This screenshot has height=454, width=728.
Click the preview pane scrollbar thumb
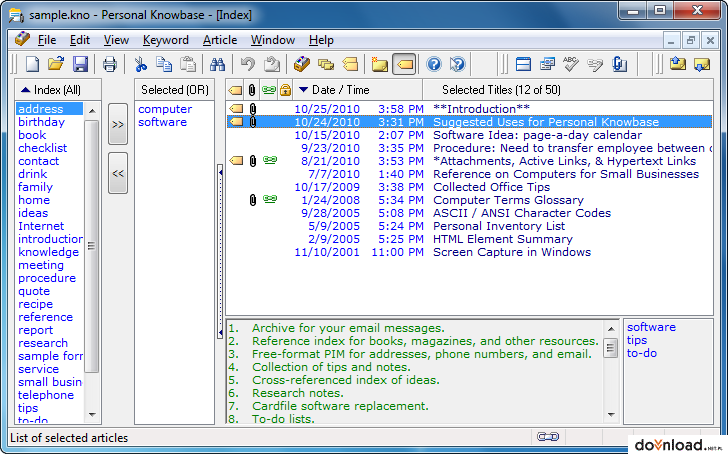pos(611,348)
